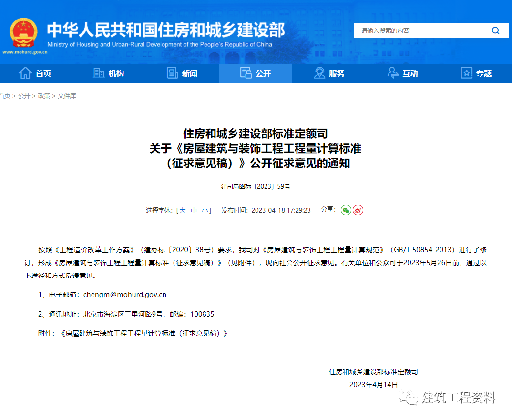This screenshot has width=512, height=420.
Task: Open the 首页 navigation tab
Action: click(x=35, y=73)
